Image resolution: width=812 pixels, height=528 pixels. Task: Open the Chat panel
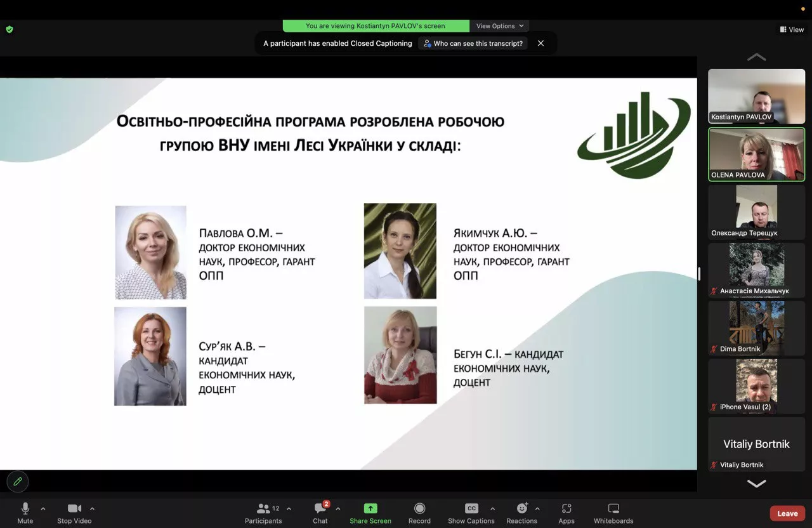click(320, 511)
